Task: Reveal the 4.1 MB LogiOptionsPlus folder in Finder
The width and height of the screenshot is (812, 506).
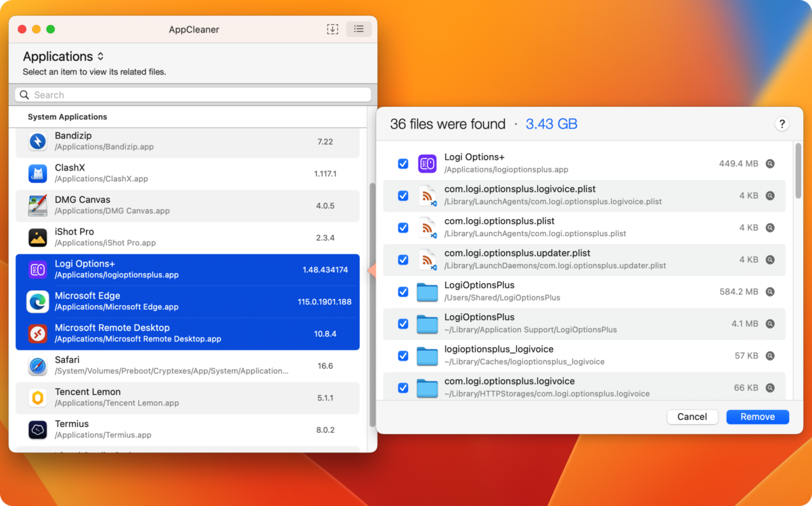Action: coord(770,324)
